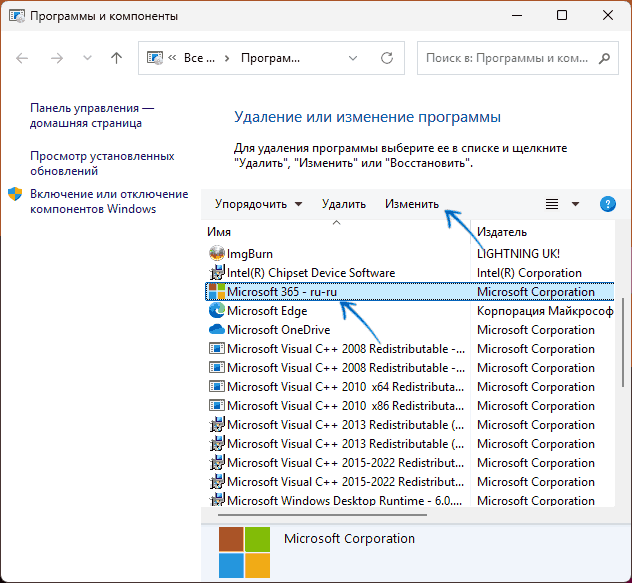Click the 'Intel(R) Corporation' publisher cell
This screenshot has width=632, height=583.
pos(529,273)
